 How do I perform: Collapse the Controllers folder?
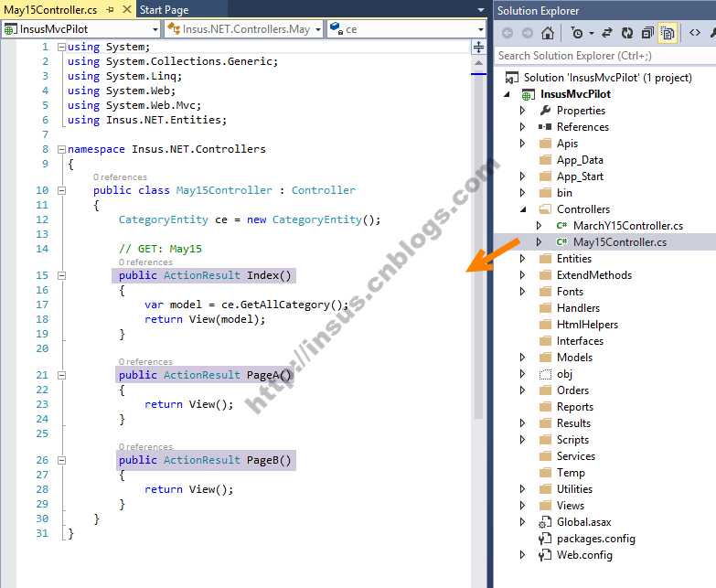(x=523, y=209)
